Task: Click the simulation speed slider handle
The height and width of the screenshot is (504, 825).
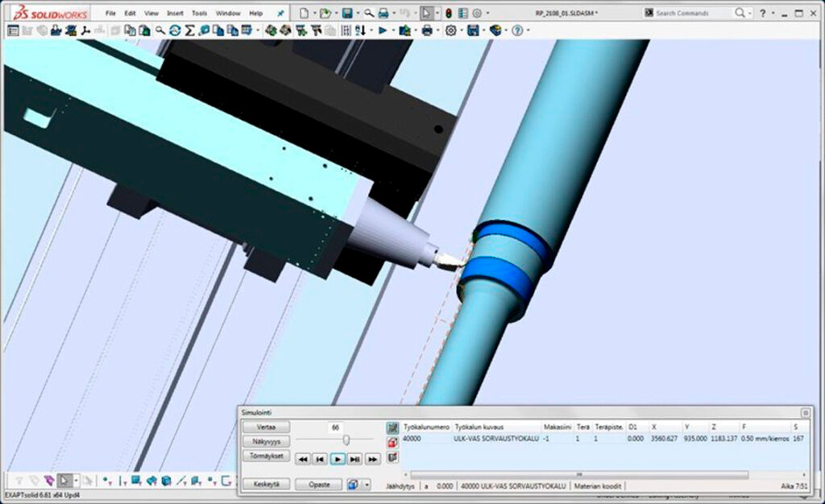Action: pyautogui.click(x=346, y=440)
